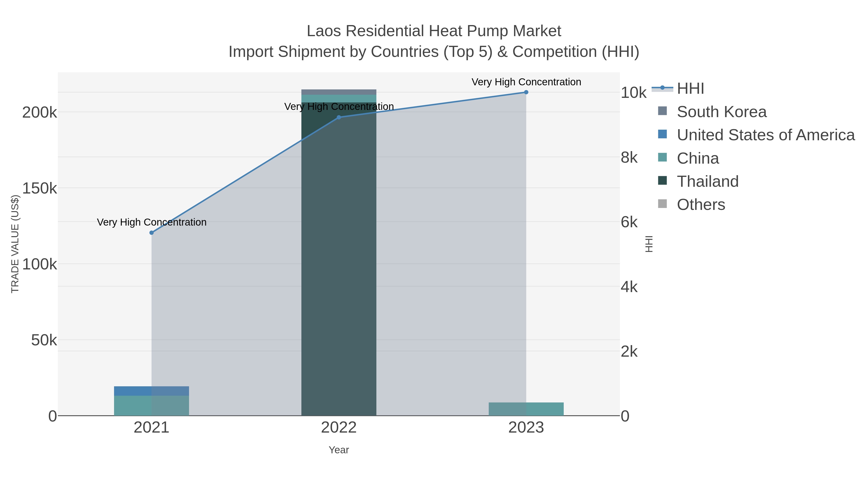Viewport: 868px width, 488px height.
Task: Click the South Korea color swatch
Action: (663, 111)
